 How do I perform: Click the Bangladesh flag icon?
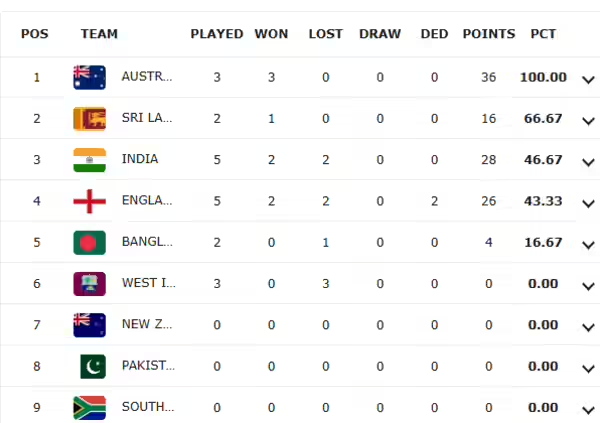click(x=90, y=242)
